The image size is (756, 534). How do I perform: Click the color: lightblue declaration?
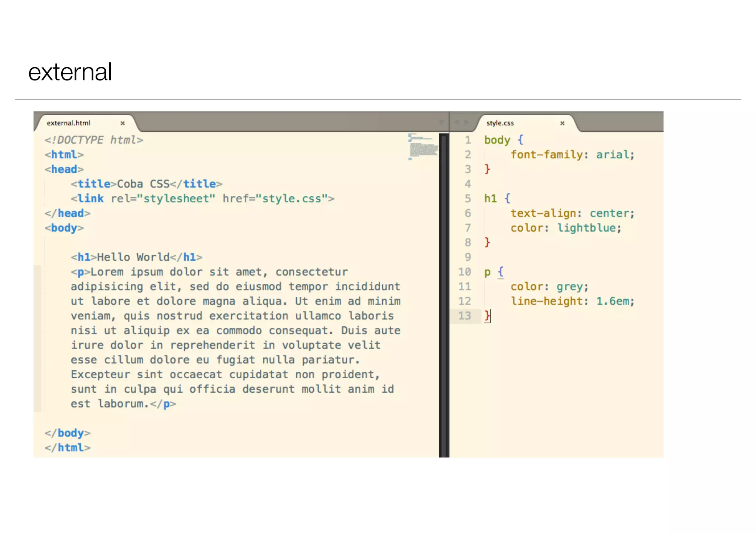click(x=566, y=228)
